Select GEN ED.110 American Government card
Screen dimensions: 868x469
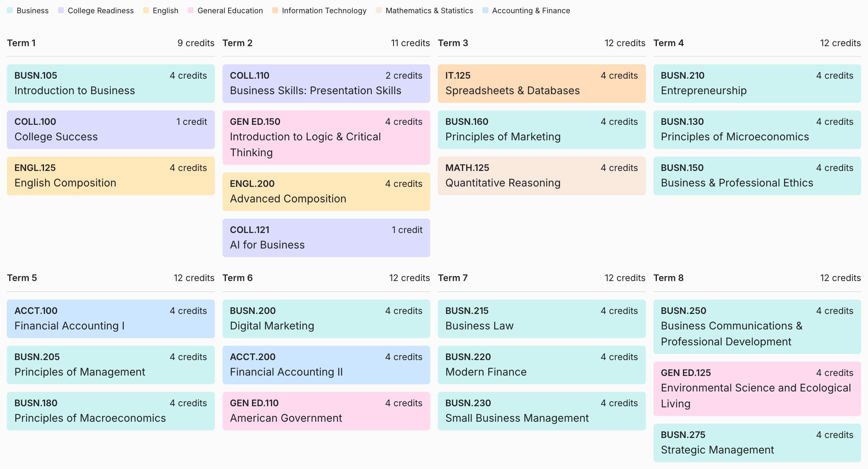pos(326,411)
